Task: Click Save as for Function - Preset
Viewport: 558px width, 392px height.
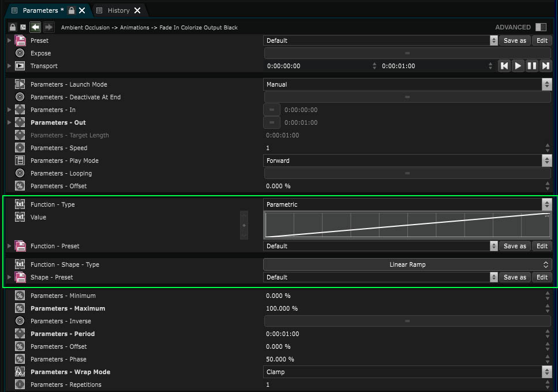Action: click(515, 246)
